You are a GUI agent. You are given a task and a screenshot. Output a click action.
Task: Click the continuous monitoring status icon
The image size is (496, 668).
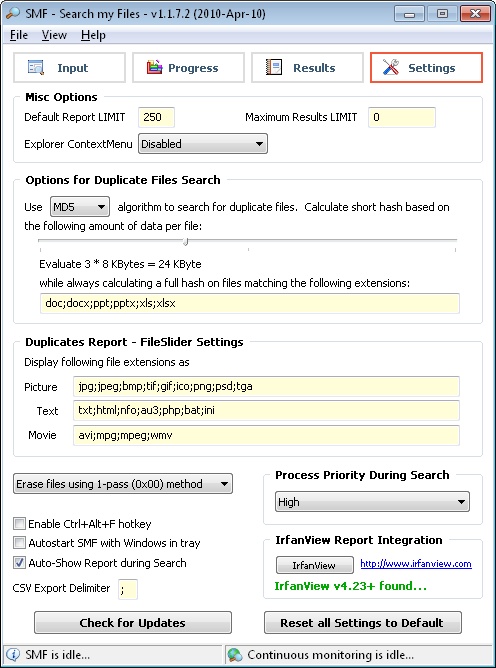point(235,654)
